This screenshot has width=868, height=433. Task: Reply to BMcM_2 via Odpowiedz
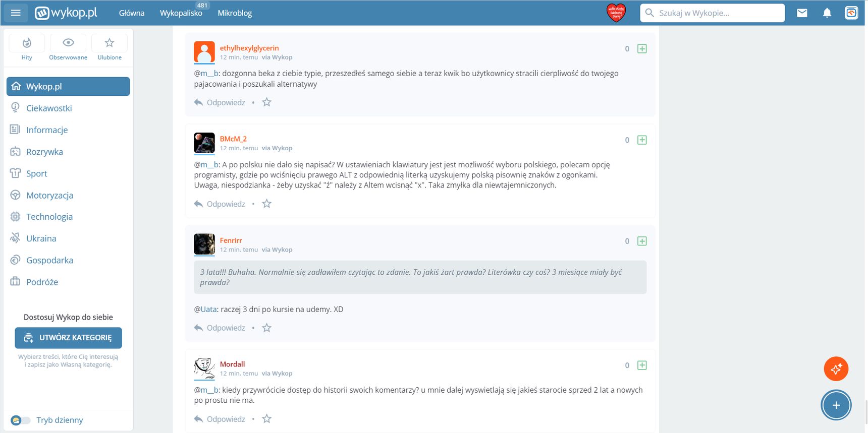tap(220, 204)
